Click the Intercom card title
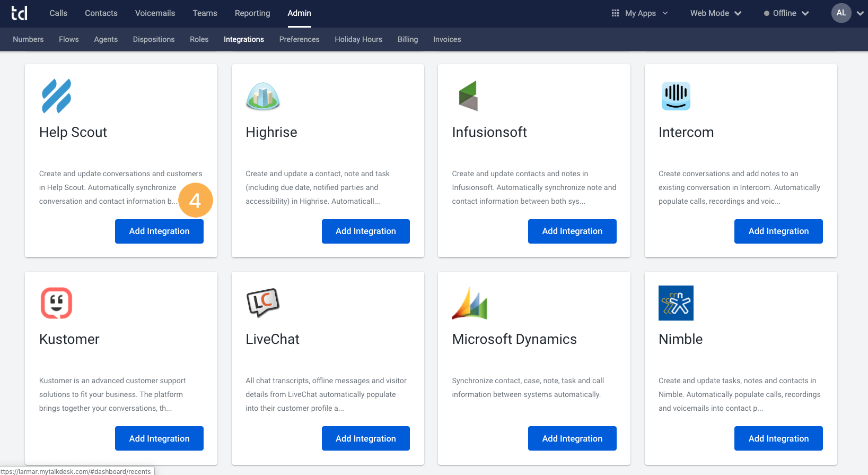The width and height of the screenshot is (868, 475). click(686, 132)
